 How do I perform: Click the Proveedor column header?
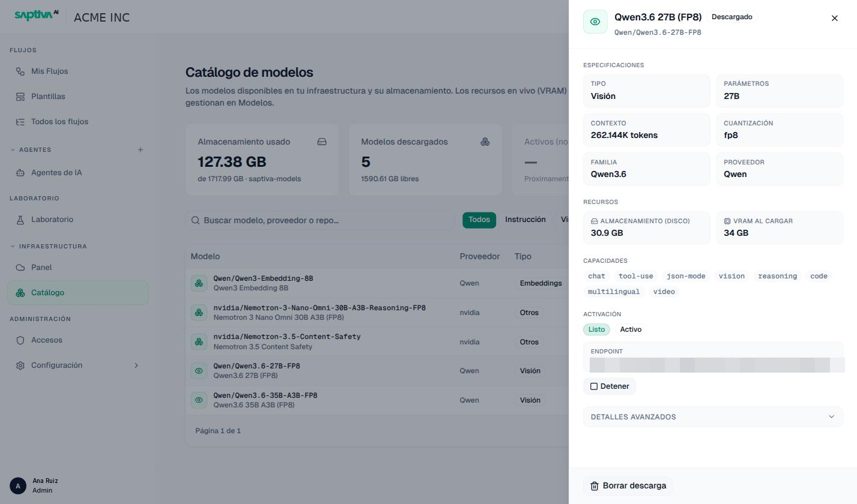[x=480, y=256]
